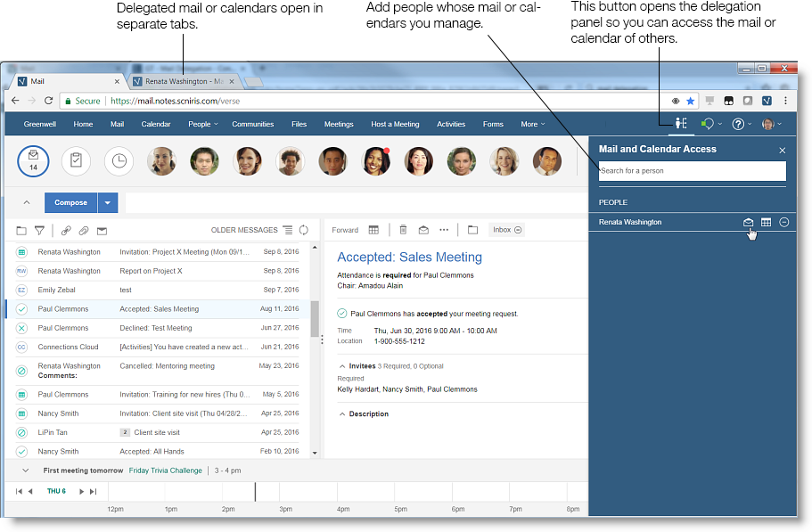Screen dimensions: 812x532
Task: Open the Compose dropdown arrow
Action: point(107,203)
